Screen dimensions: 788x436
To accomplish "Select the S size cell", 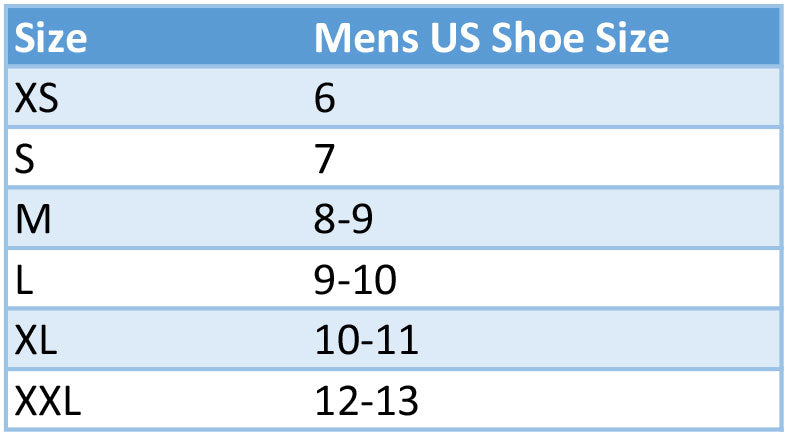I will 26,159.
